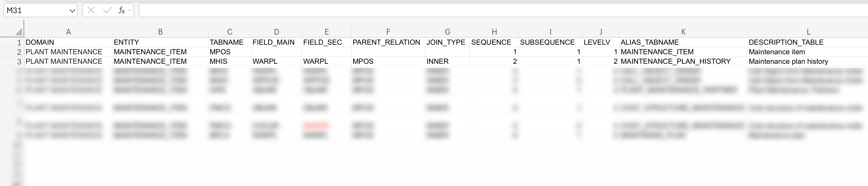The width and height of the screenshot is (868, 186).
Task: Click the Cancel (X) formula icon
Action: pyautogui.click(x=91, y=10)
